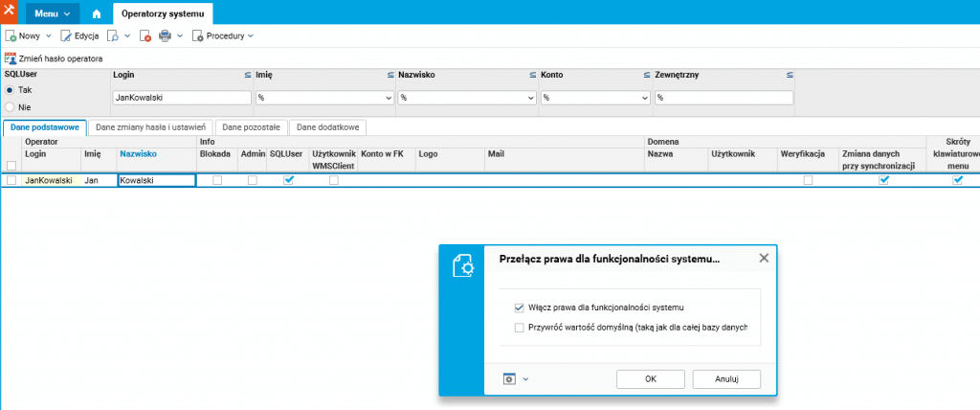
Task: Close the Przełącz prawa dialog
Action: click(x=764, y=258)
